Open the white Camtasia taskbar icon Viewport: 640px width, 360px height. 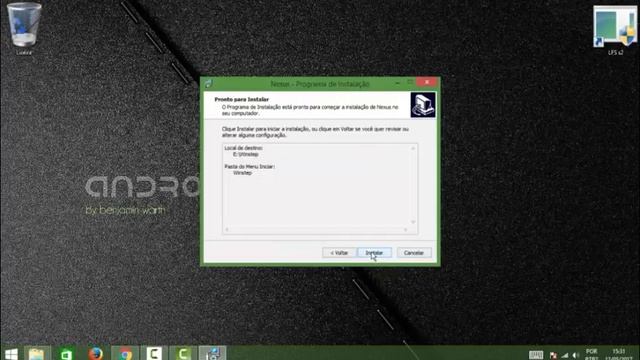(154, 354)
